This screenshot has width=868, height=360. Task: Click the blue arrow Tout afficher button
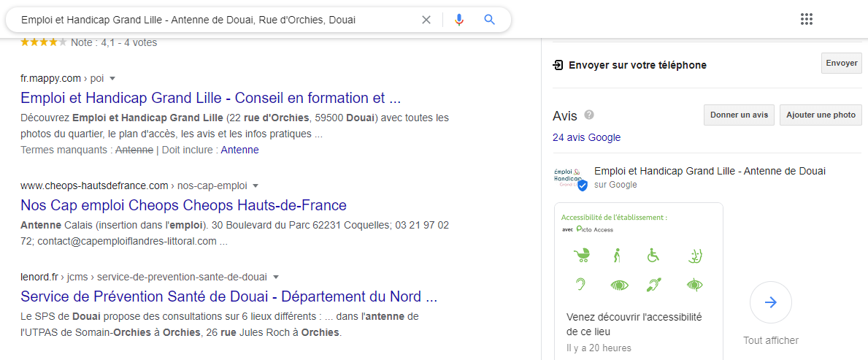point(770,302)
